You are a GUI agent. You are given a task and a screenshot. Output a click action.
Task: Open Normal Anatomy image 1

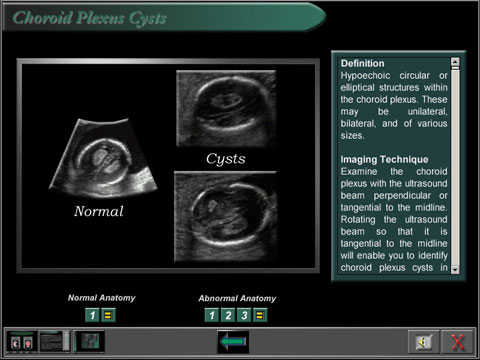[92, 315]
